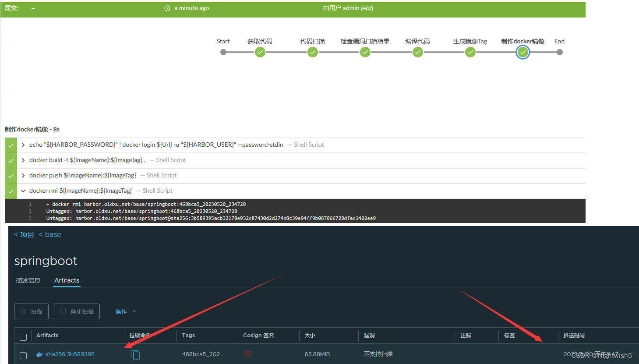Toggle select-all checkbox in Artifacts header
The image size is (639, 364).
coord(23,337)
